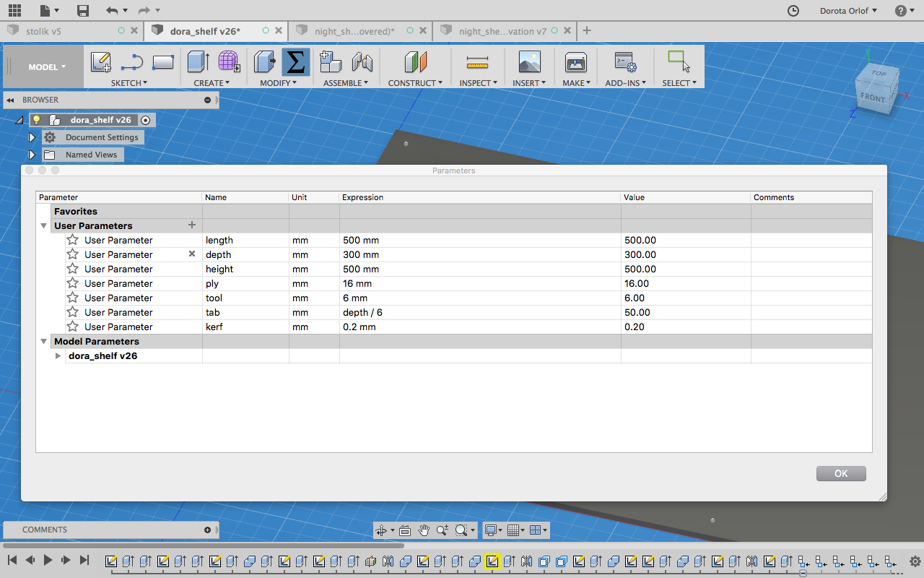924x578 pixels.
Task: Open the CONSTRUCT menu
Action: [x=415, y=83]
